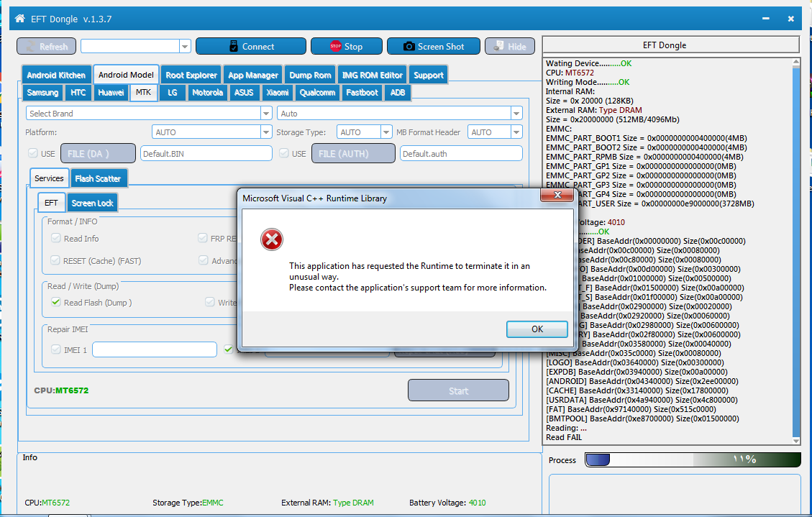Image resolution: width=812 pixels, height=517 pixels.
Task: Uncheck the Read Flash (Dump) checkbox
Action: click(56, 302)
